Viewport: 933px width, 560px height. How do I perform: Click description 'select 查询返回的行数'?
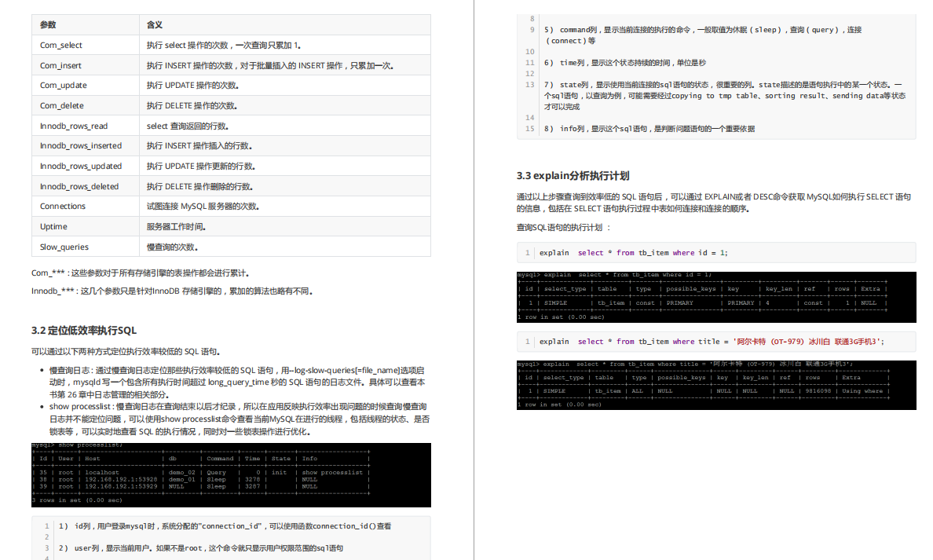[188, 126]
